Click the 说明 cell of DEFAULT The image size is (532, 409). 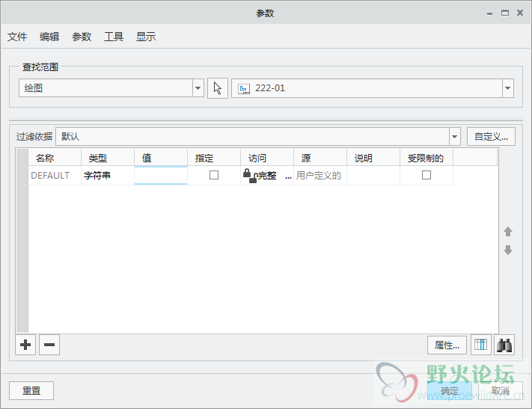click(x=373, y=175)
